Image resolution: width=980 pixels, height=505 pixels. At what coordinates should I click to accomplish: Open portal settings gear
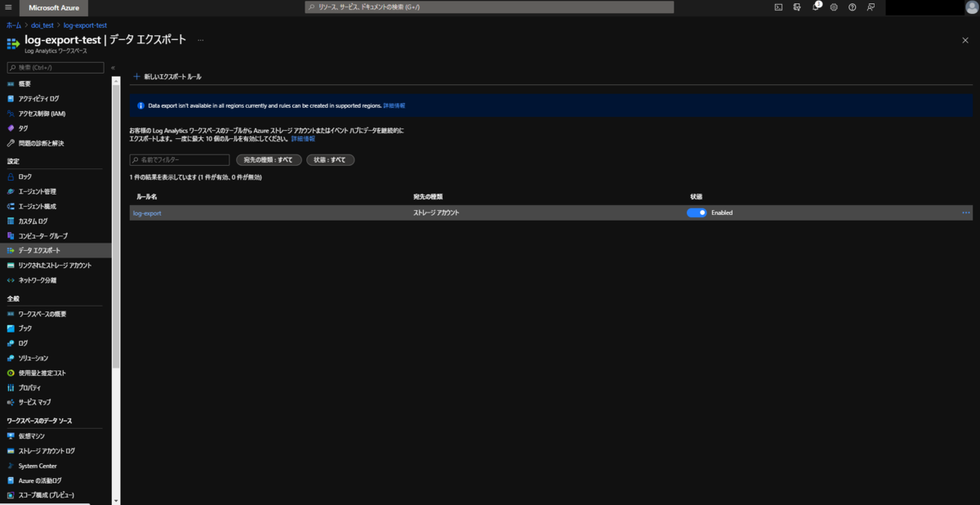tap(834, 7)
